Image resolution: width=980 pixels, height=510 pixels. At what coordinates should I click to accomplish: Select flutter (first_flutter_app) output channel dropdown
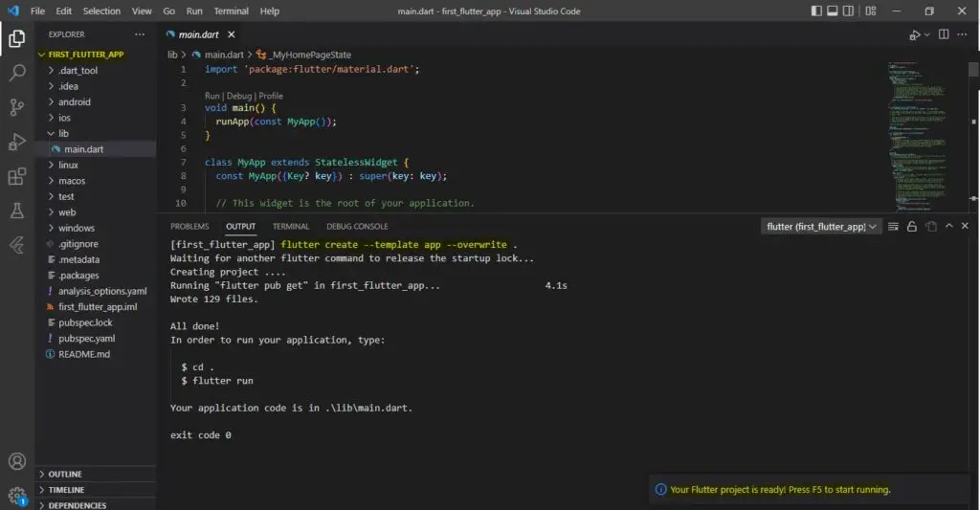pyautogui.click(x=820, y=226)
